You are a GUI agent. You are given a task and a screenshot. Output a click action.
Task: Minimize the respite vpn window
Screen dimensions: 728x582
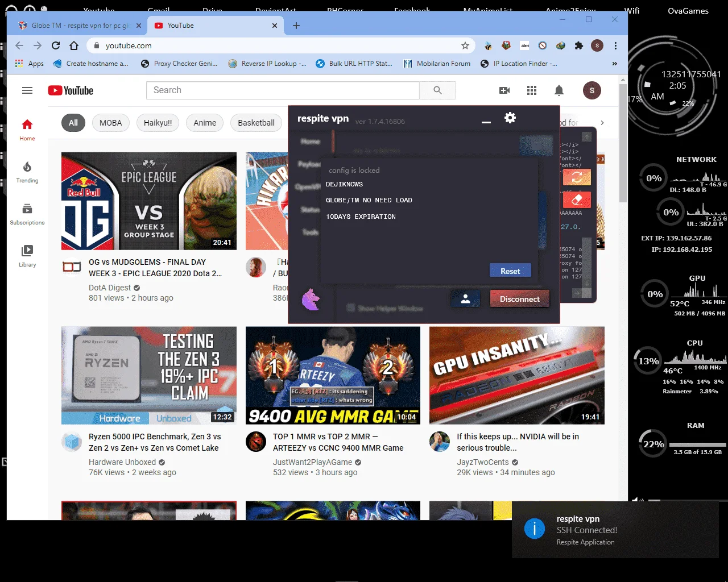tap(486, 122)
